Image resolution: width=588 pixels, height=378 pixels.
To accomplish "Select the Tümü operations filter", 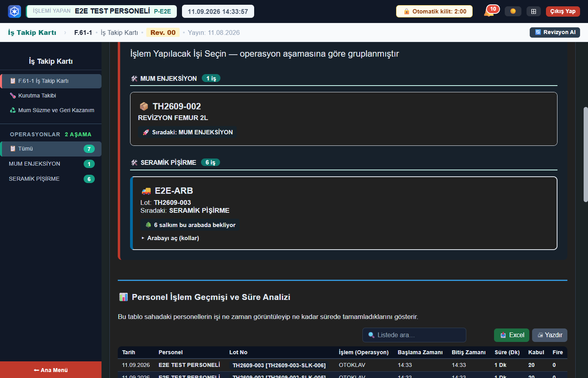I will (x=51, y=149).
